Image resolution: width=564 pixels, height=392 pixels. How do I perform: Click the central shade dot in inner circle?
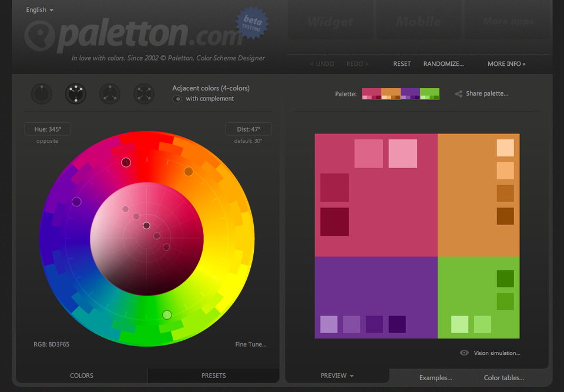coord(146,226)
